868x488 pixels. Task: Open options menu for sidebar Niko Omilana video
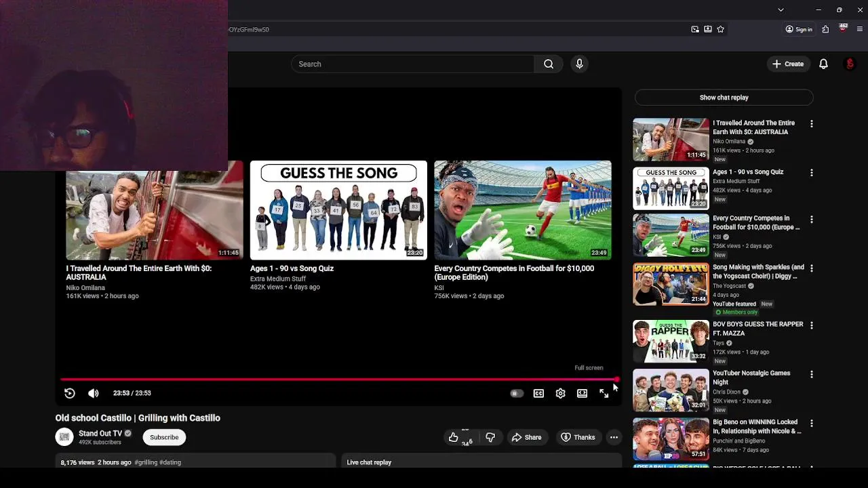(x=811, y=124)
